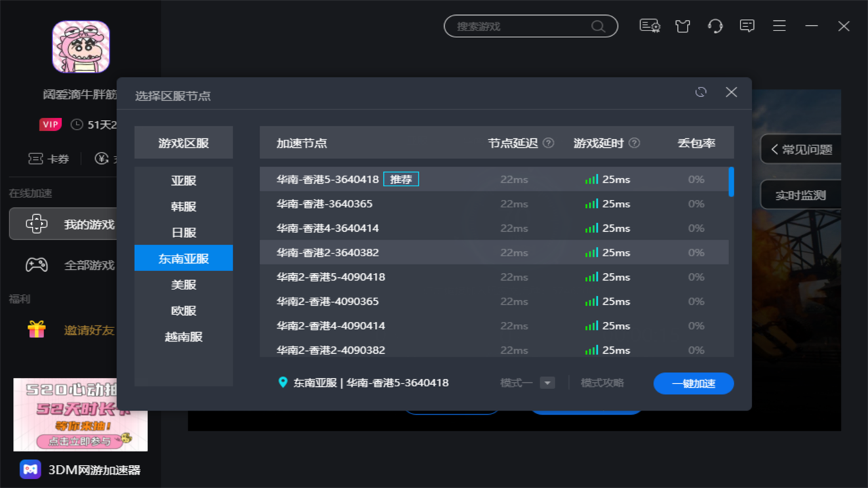Click the 游戏延时 help question icon

click(x=634, y=143)
